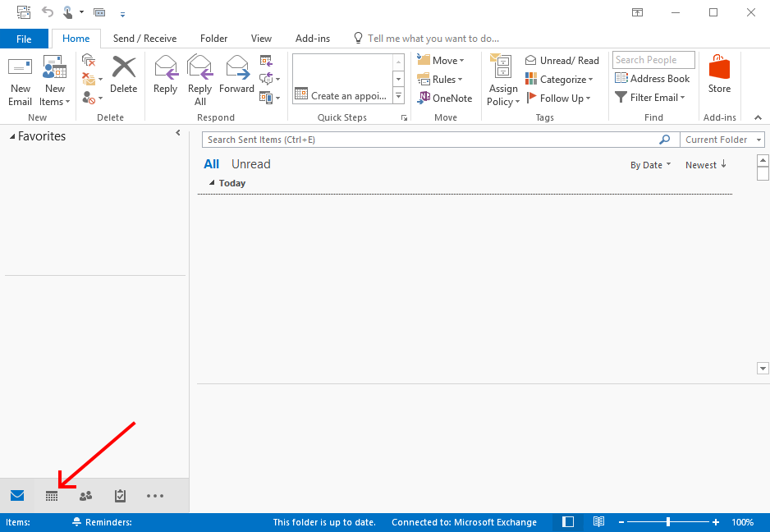Open the Address Book
This screenshot has height=532, width=770.
point(652,78)
